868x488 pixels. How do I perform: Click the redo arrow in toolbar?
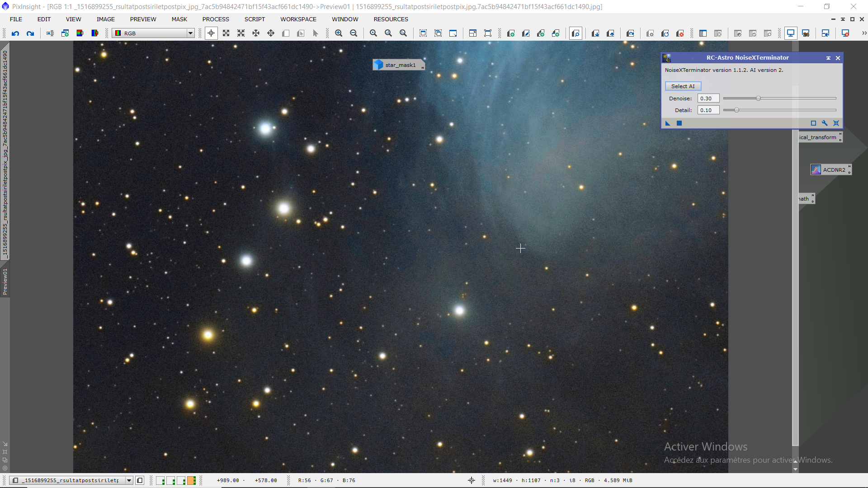pos(30,33)
